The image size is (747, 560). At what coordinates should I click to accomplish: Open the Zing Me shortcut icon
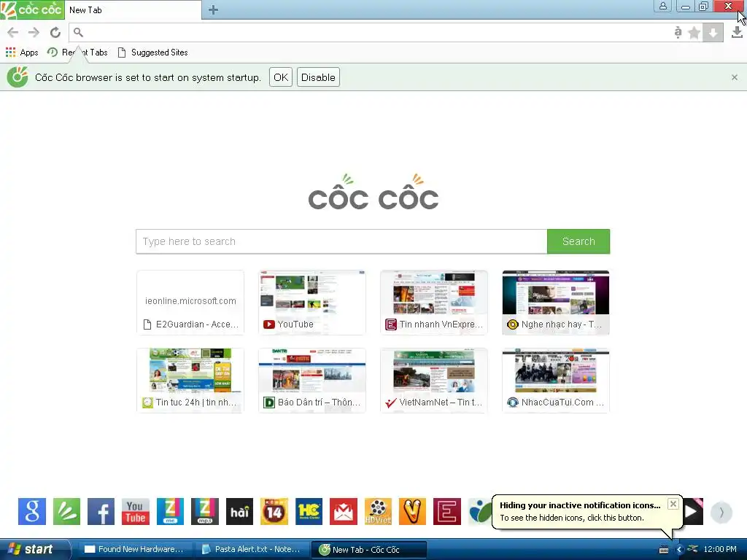[170, 511]
